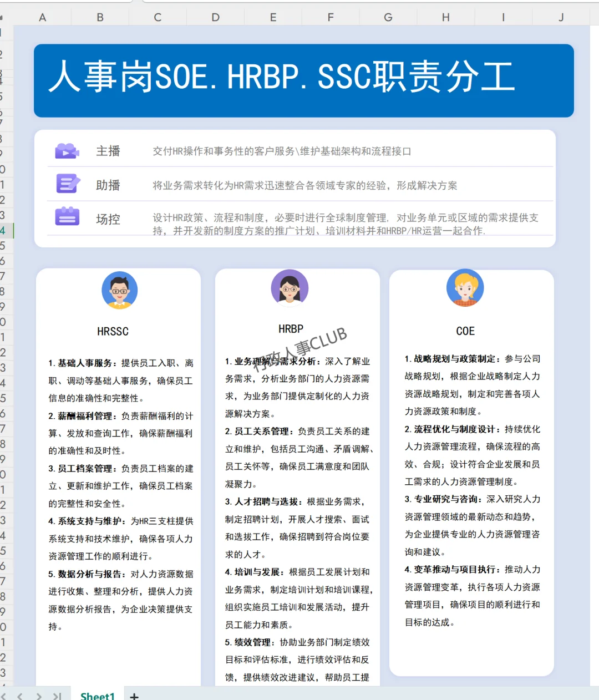Click the 助播 document icon
Image resolution: width=599 pixels, height=700 pixels.
click(67, 184)
